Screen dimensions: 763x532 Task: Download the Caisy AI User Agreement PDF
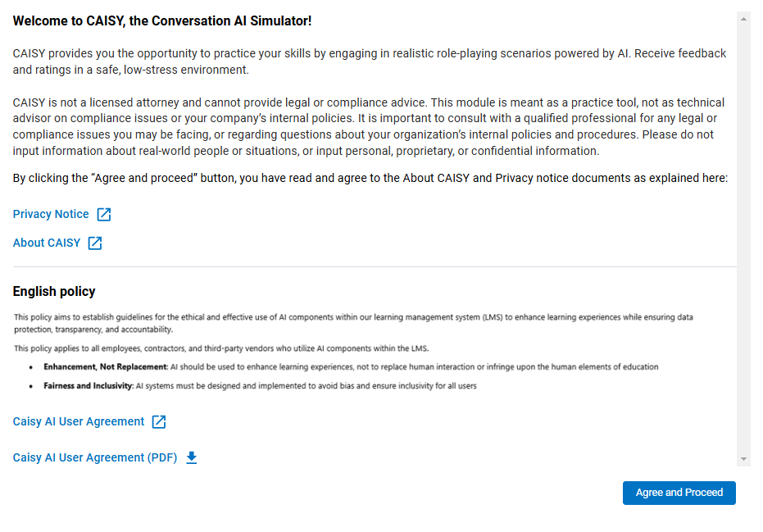point(94,457)
